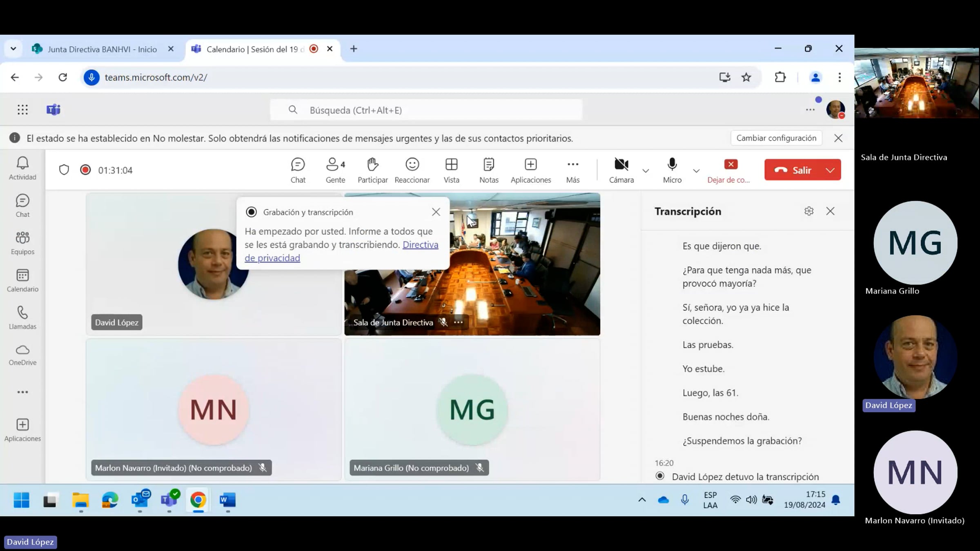Open Llamadas in the Teams sidebar
Image resolution: width=980 pixels, height=551 pixels.
[22, 318]
